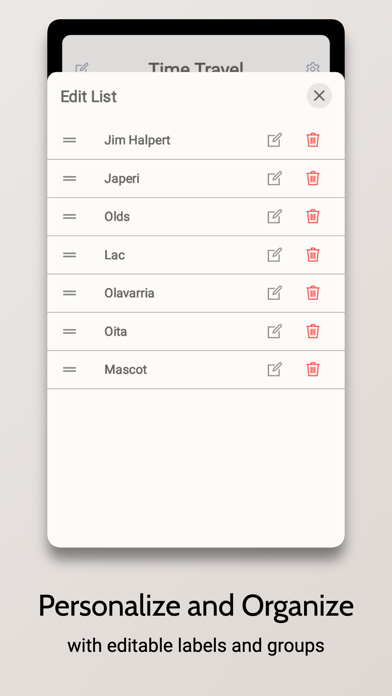Edit the Oita label
Screen dimensions: 392x696
coord(274,331)
